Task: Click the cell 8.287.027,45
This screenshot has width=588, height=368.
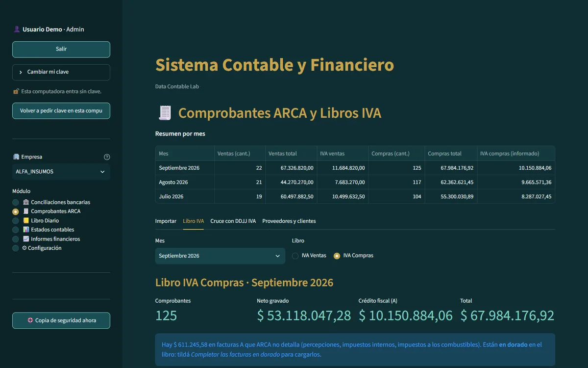Action: click(516, 197)
